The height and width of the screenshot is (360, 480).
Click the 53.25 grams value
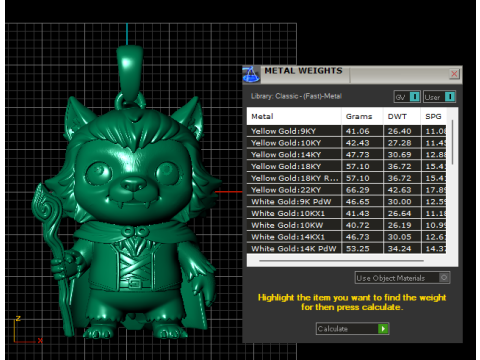(x=357, y=248)
